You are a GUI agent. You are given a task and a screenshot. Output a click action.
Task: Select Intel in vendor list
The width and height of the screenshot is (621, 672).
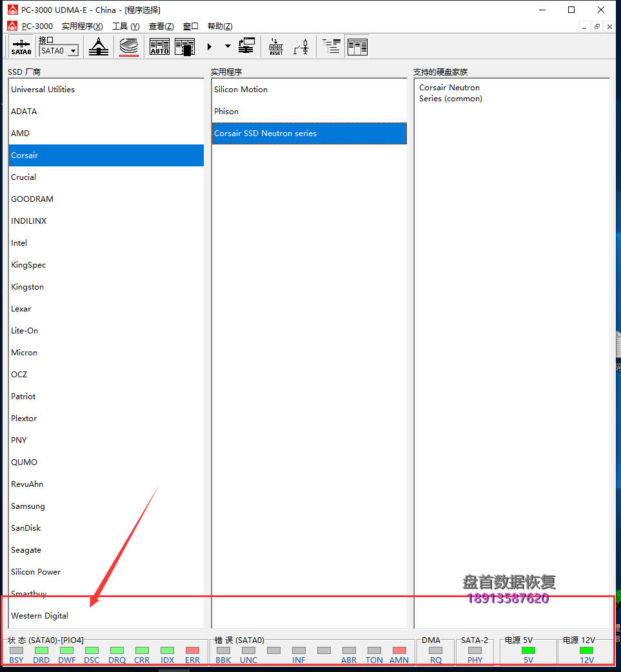pyautogui.click(x=106, y=243)
